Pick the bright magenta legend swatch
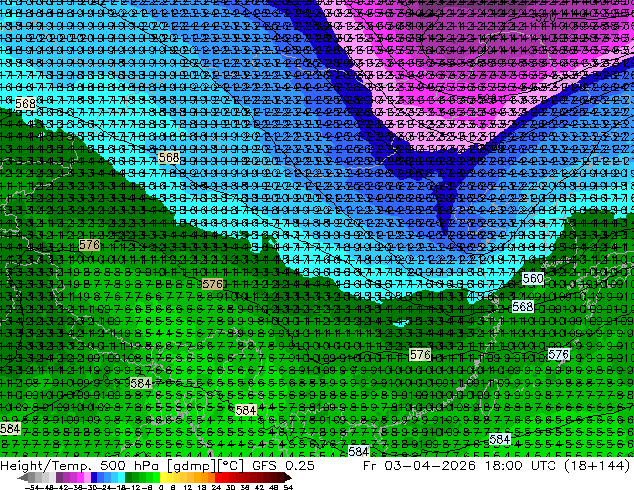634x490 pixels. coord(80,477)
